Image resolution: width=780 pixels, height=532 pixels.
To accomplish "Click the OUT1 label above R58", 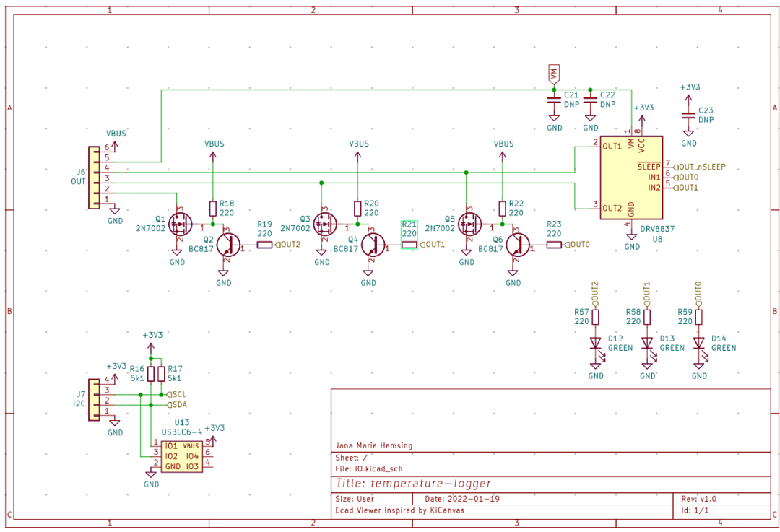I will click(647, 295).
